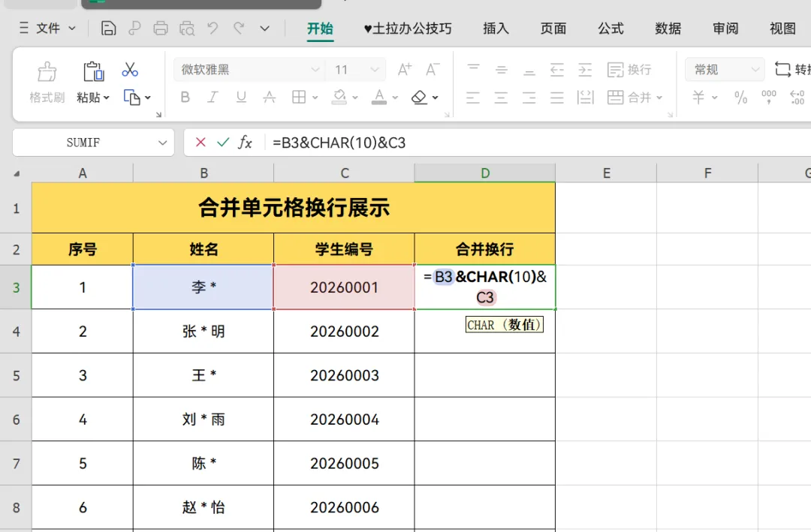811x532 pixels.
Task: Center text horizontally
Action: [x=501, y=98]
